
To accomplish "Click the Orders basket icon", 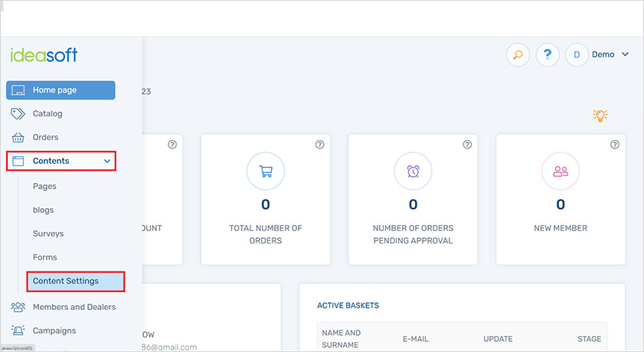I will (x=18, y=138).
